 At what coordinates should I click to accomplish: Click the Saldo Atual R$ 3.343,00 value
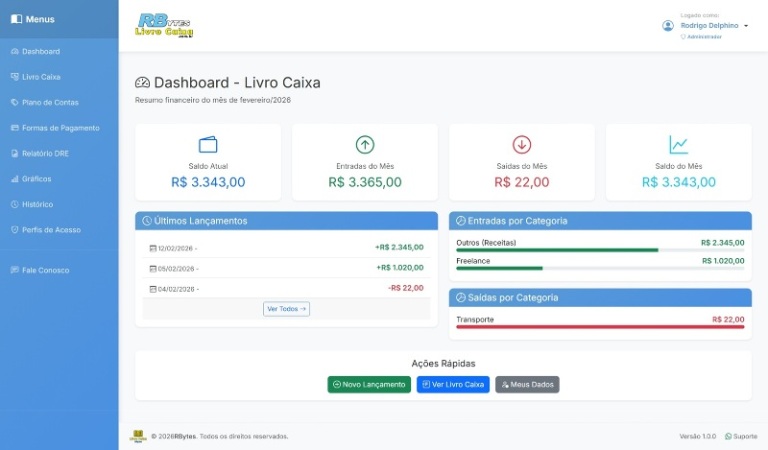point(208,182)
